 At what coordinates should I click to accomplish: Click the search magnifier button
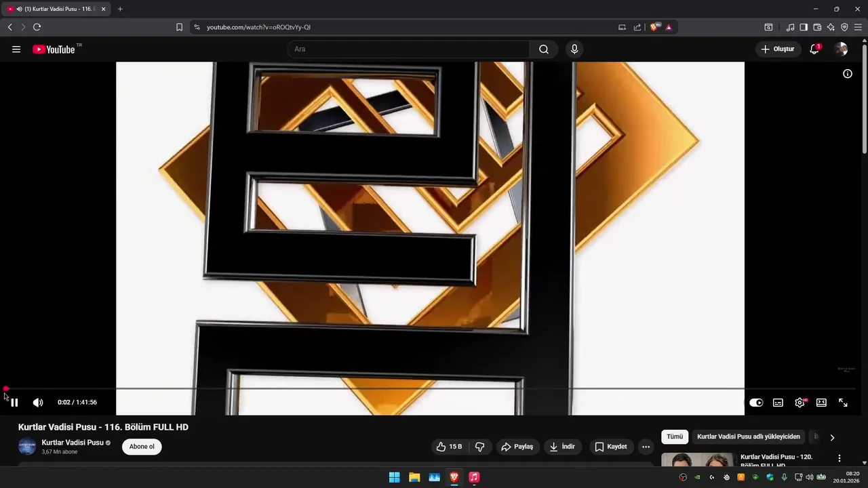pos(544,49)
